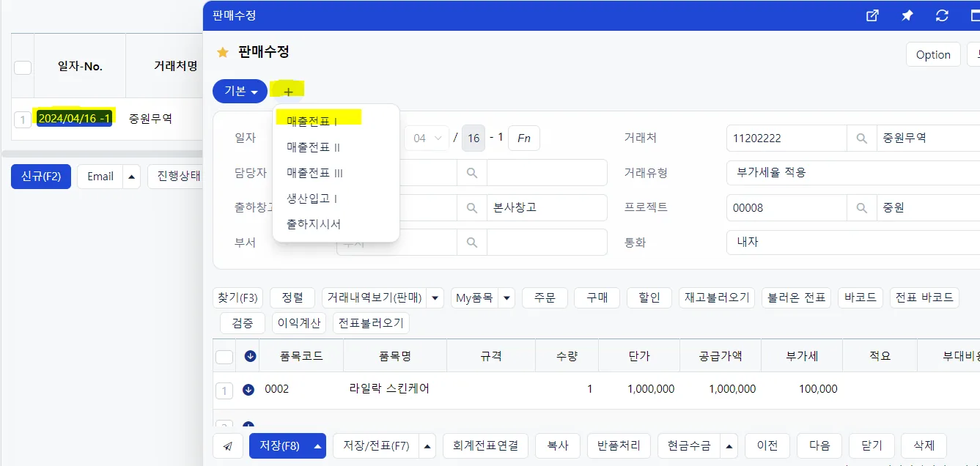Select 매출전표 II from the menu
The width and height of the screenshot is (980, 466).
point(313,147)
